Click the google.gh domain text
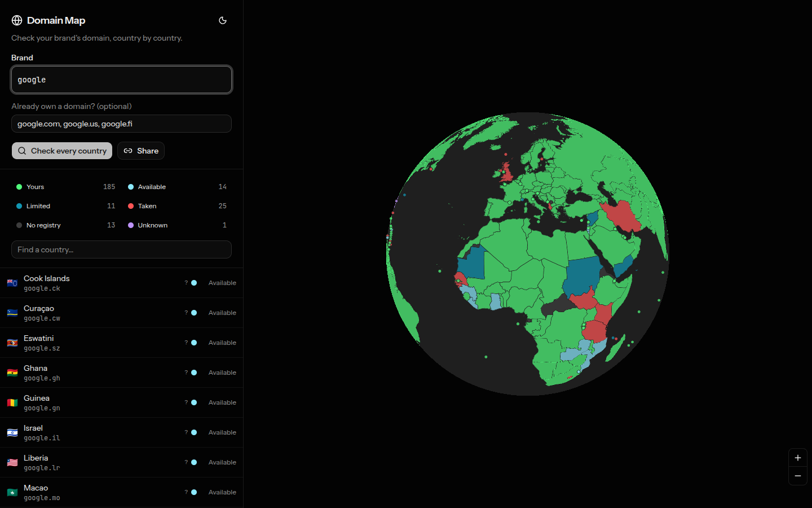This screenshot has width=812, height=508. click(x=42, y=378)
